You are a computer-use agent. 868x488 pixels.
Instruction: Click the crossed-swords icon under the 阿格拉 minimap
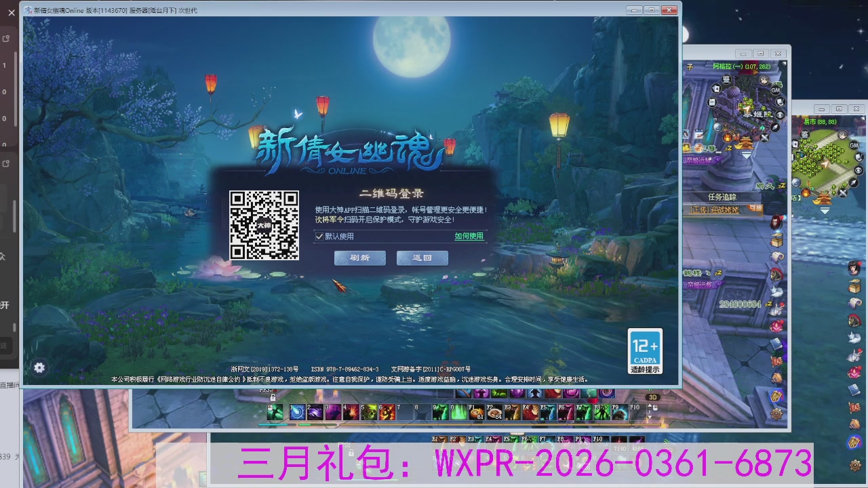click(x=764, y=138)
